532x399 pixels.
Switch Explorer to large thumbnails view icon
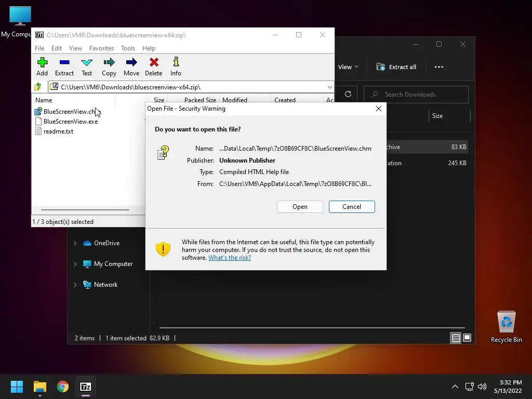(x=467, y=338)
